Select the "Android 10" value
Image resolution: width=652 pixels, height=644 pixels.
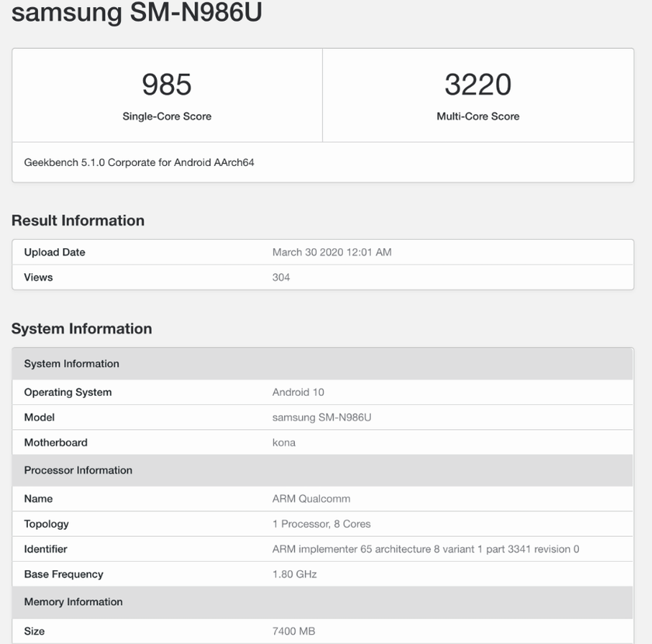(298, 393)
